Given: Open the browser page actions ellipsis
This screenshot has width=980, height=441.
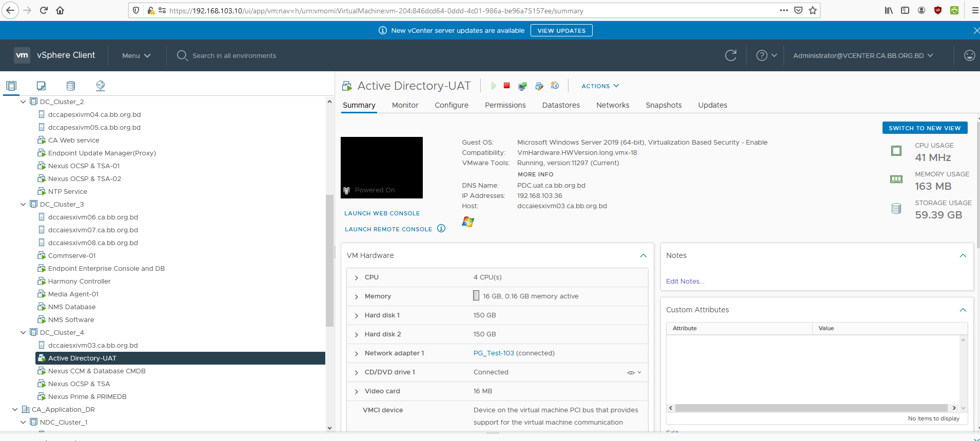Looking at the screenshot, I should 783,10.
